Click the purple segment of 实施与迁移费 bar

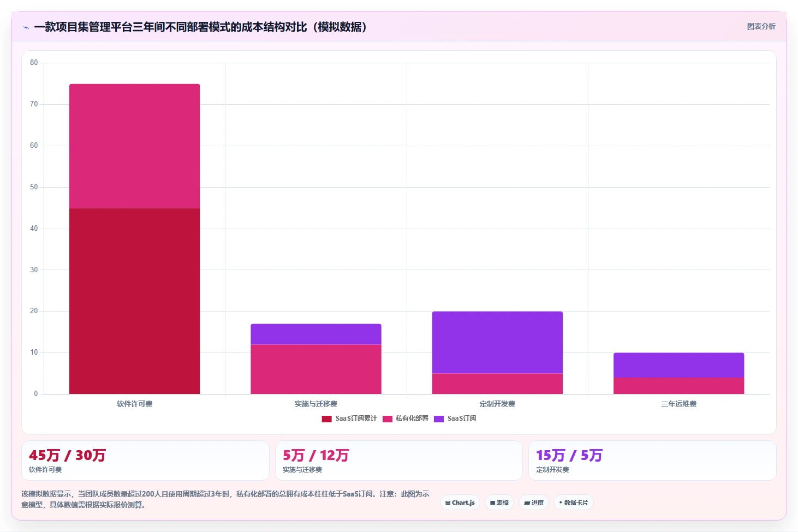(x=316, y=334)
